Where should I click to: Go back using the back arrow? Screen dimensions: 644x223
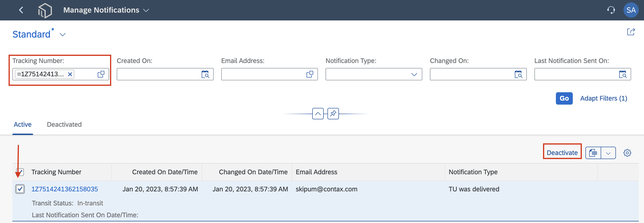pyautogui.click(x=21, y=10)
